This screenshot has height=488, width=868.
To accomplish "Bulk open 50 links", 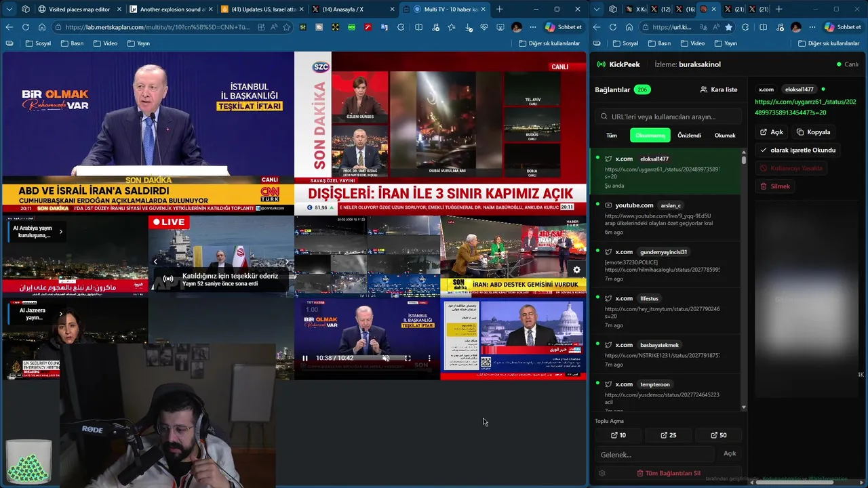I will pyautogui.click(x=719, y=435).
